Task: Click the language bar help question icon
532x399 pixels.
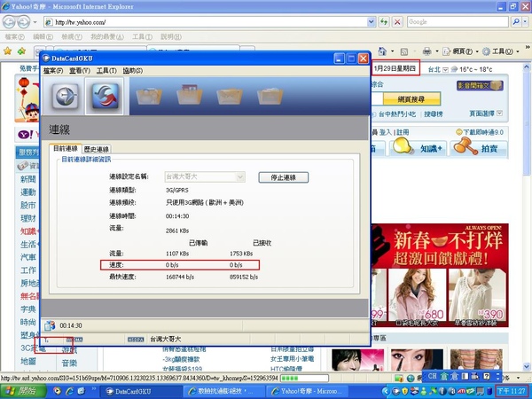Action: [487, 376]
